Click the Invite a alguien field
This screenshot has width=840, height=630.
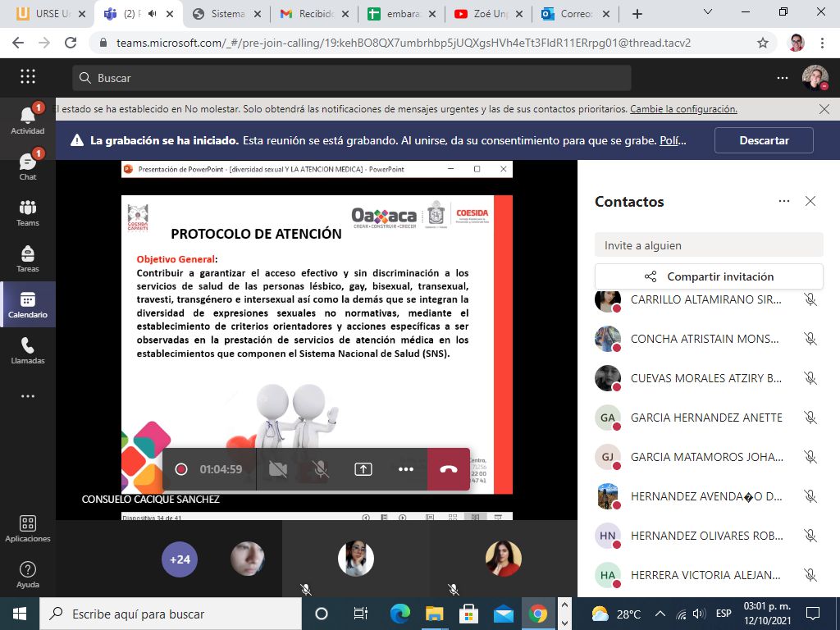pyautogui.click(x=709, y=245)
